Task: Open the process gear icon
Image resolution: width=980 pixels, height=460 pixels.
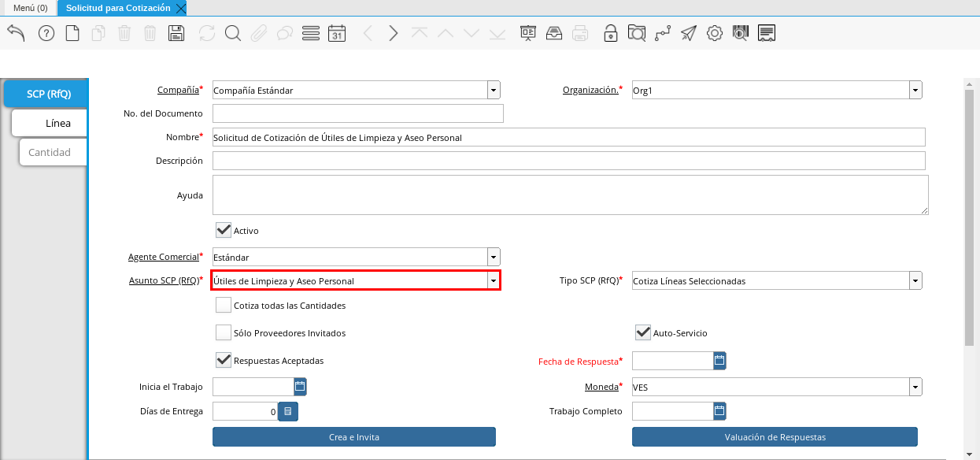Action: (x=715, y=33)
